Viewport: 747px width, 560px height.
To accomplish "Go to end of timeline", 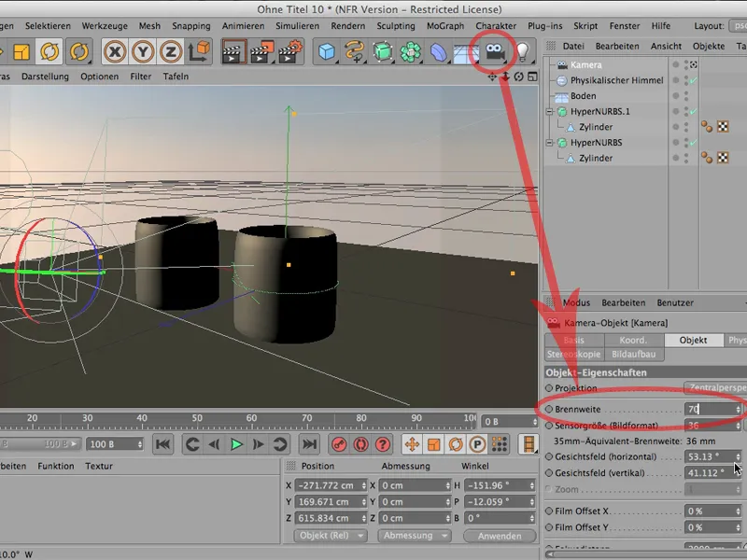I will tap(309, 444).
